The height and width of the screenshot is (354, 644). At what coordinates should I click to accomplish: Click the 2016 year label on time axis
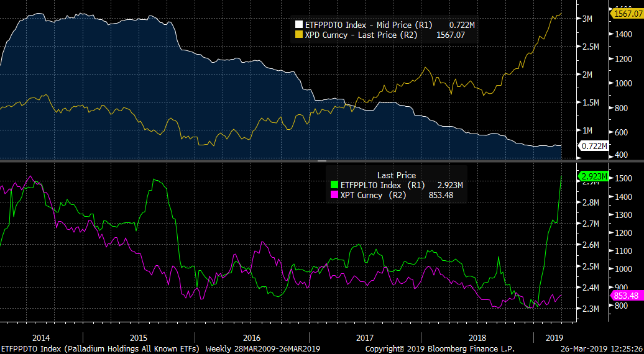pos(251,338)
